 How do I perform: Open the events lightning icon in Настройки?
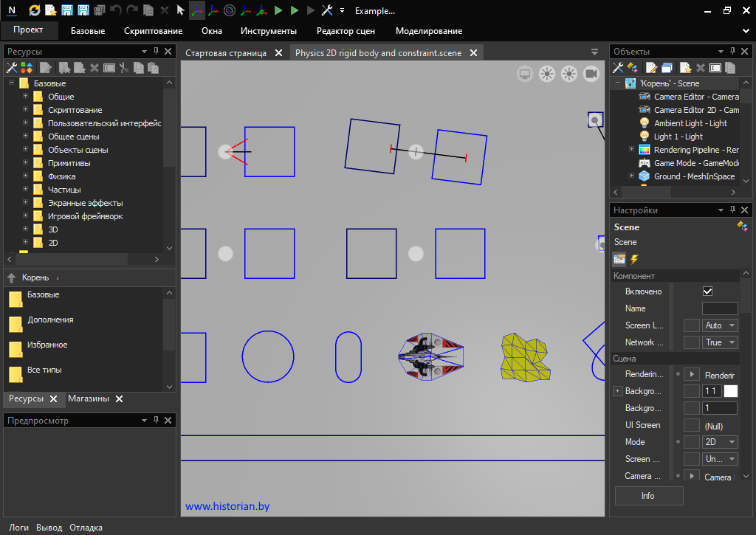pyautogui.click(x=633, y=259)
